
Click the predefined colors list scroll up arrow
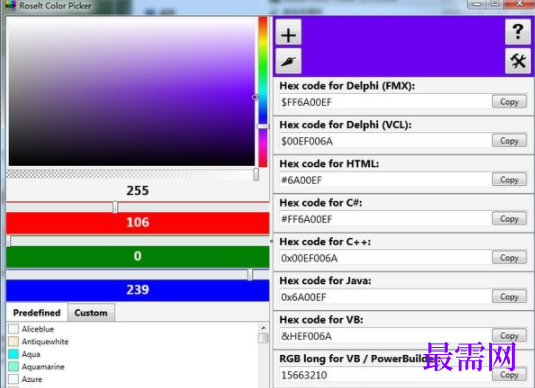coord(263,328)
